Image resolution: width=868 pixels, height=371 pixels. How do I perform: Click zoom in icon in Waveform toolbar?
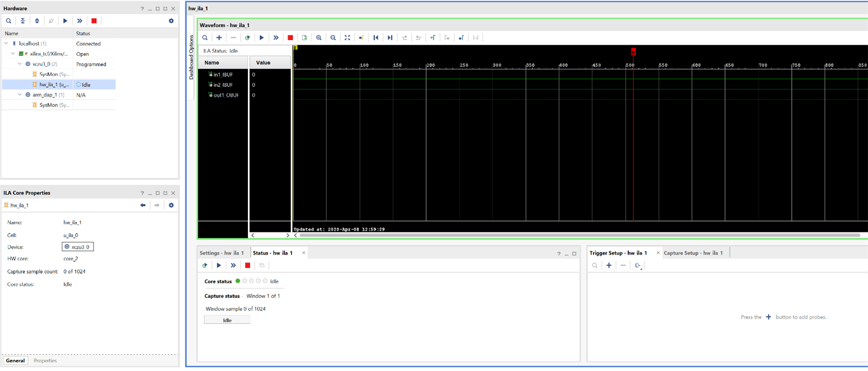[319, 38]
